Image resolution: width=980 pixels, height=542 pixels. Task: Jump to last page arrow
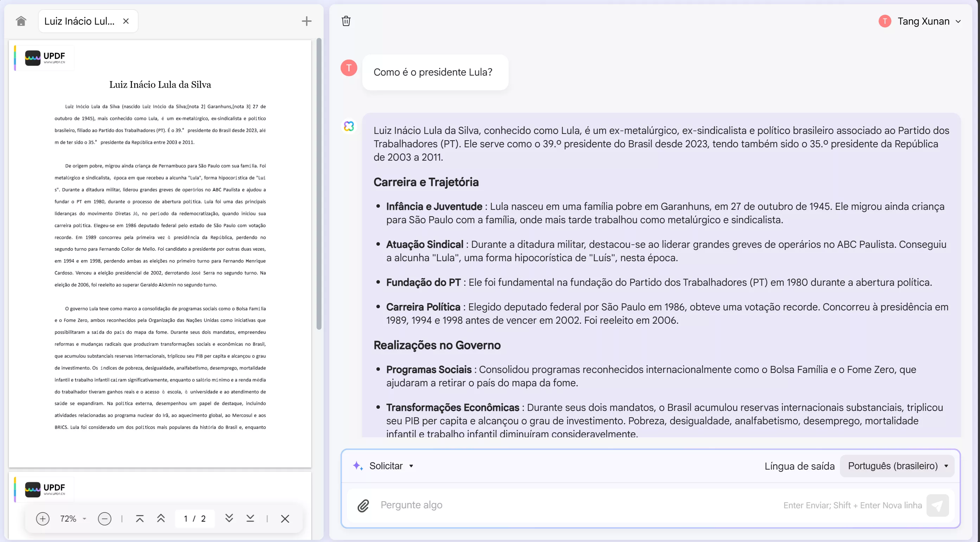(x=250, y=518)
